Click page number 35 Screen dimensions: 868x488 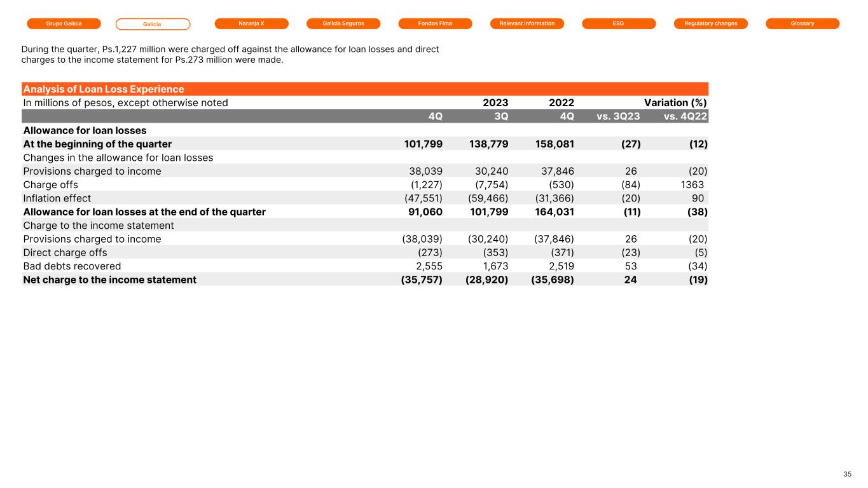(x=847, y=474)
